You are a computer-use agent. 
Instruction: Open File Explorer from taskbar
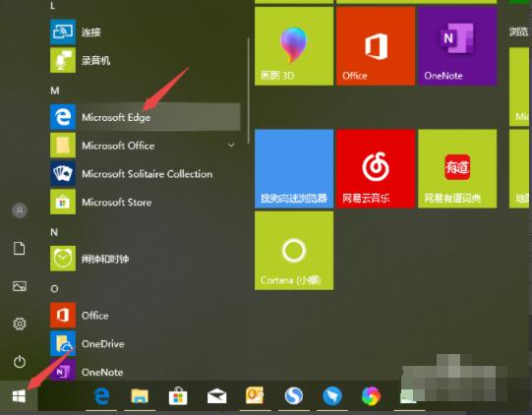click(x=140, y=396)
